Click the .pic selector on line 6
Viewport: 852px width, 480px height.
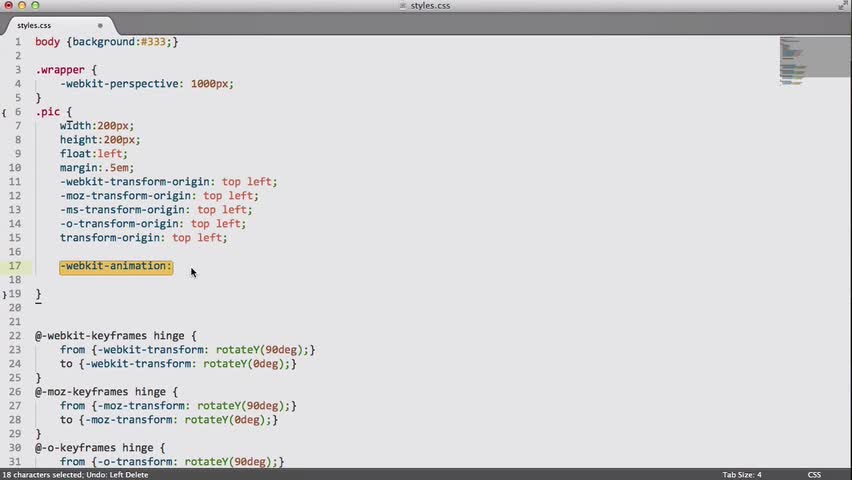click(48, 112)
